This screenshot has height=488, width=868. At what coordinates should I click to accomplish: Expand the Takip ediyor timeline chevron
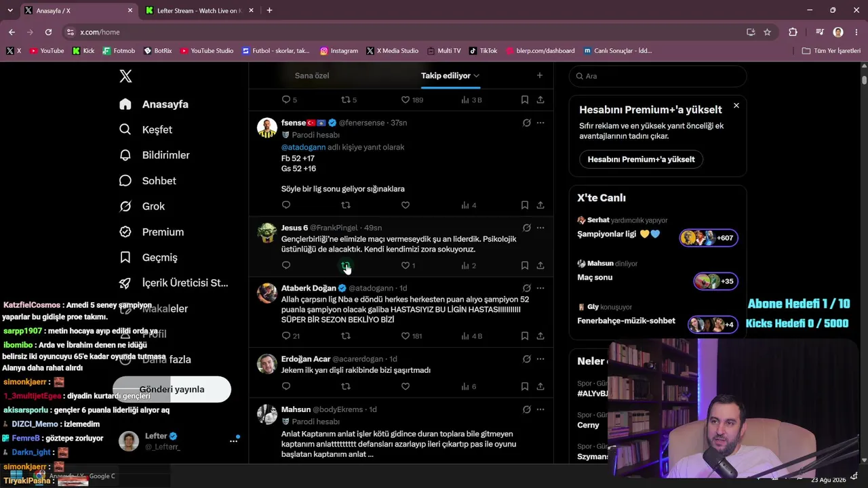tap(477, 76)
